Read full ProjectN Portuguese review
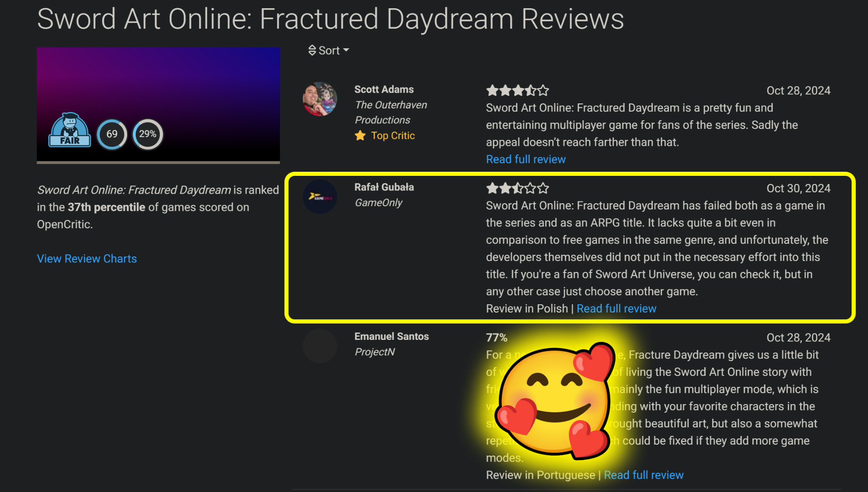Viewport: 868px width, 492px height. (643, 475)
